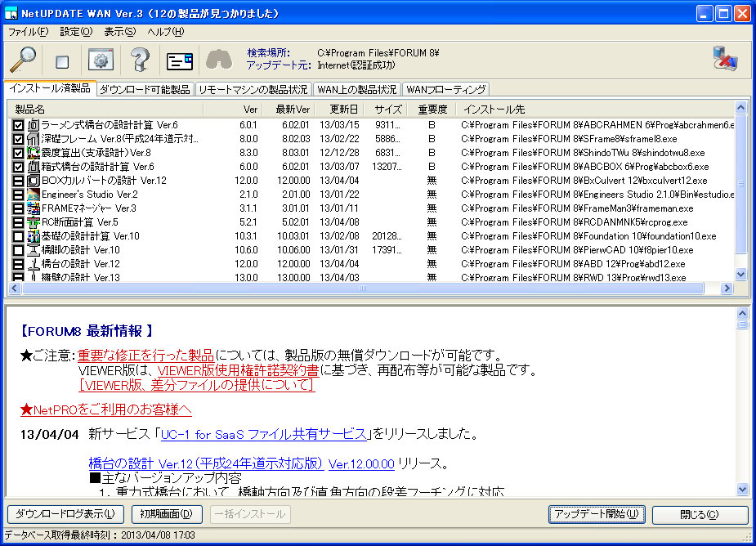756x546 pixels.
Task: Uncheck 震度算出(支承設計)Ver.8 checkbox
Action: point(18,153)
